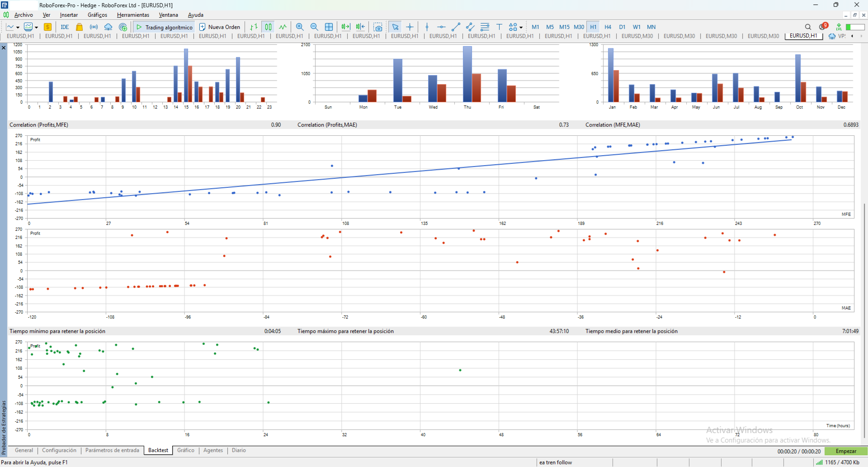868x467 pixels.
Task: Switch to candlestick chart mode
Action: coord(268,27)
